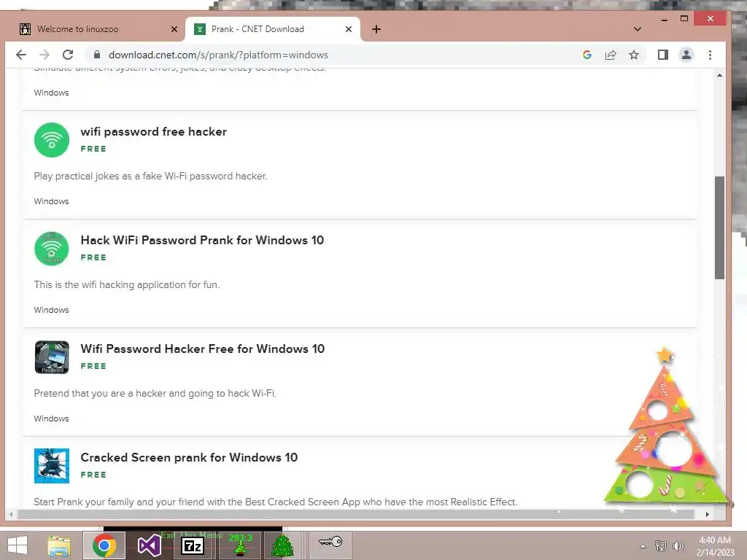Open the network tray icon
Image resolution: width=747 pixels, height=560 pixels.
(660, 546)
